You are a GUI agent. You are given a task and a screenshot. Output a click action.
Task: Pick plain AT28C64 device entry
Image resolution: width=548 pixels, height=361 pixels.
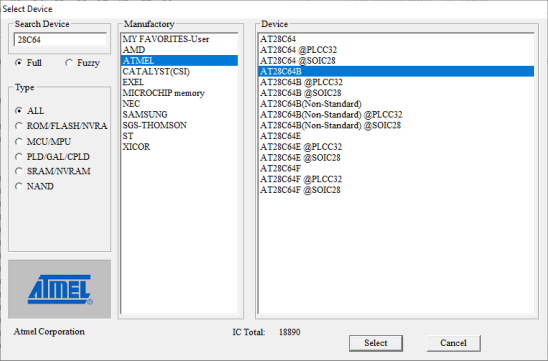pyautogui.click(x=396, y=39)
